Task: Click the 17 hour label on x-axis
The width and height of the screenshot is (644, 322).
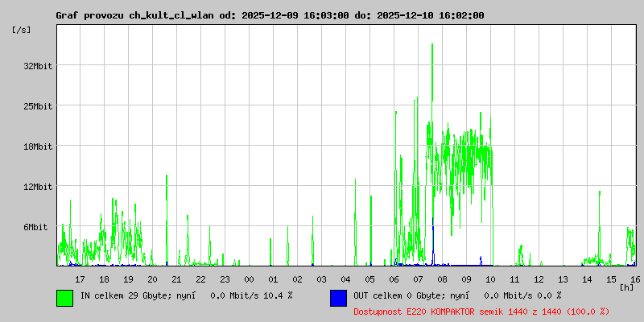Action: pos(80,279)
